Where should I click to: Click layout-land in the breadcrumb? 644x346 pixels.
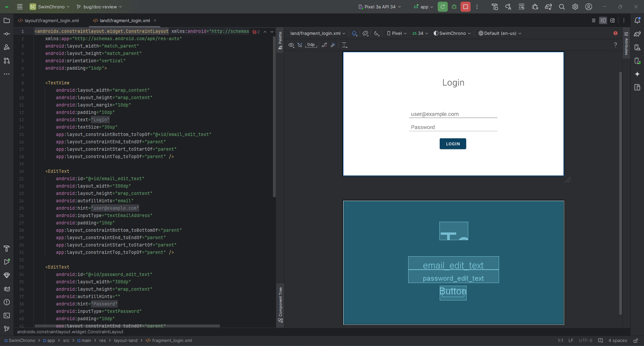[x=125, y=340]
